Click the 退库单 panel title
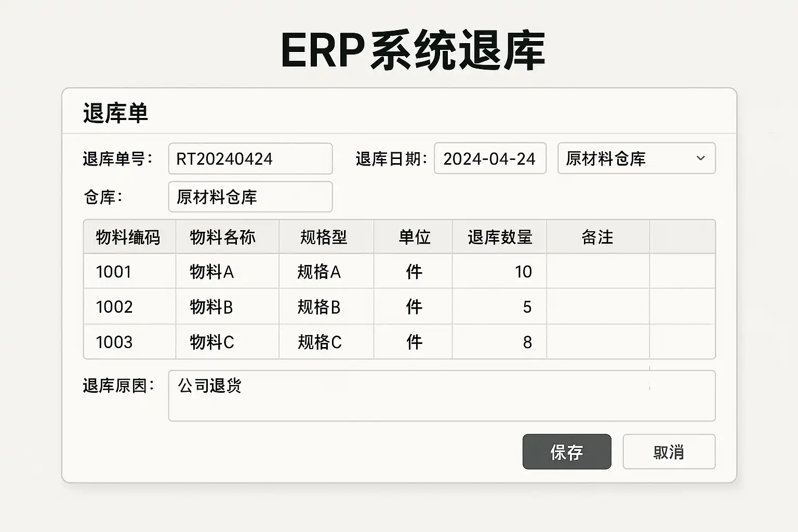 tap(115, 113)
